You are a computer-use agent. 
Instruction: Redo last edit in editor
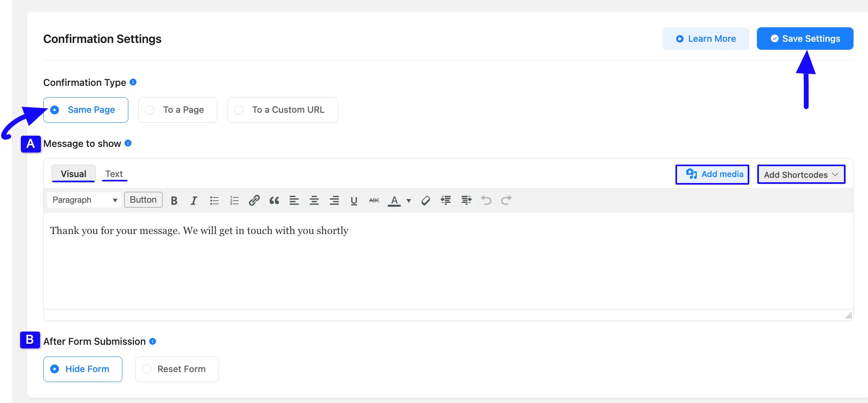(x=506, y=200)
